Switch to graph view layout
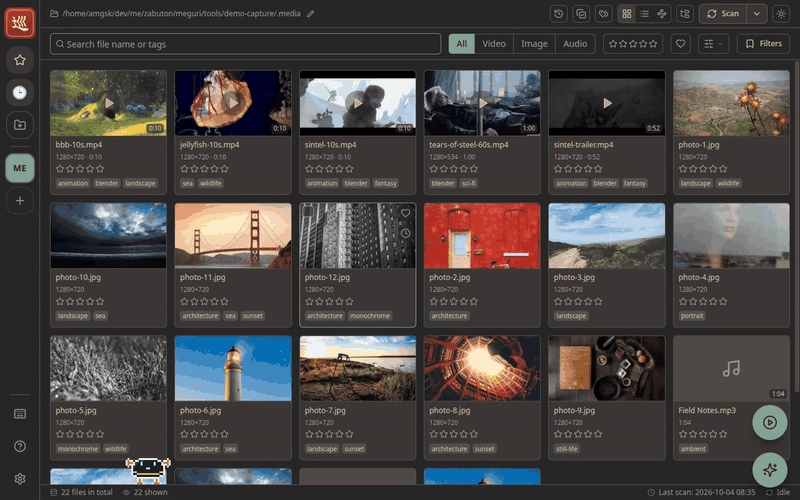Image resolution: width=800 pixels, height=500 pixels. pos(662,14)
